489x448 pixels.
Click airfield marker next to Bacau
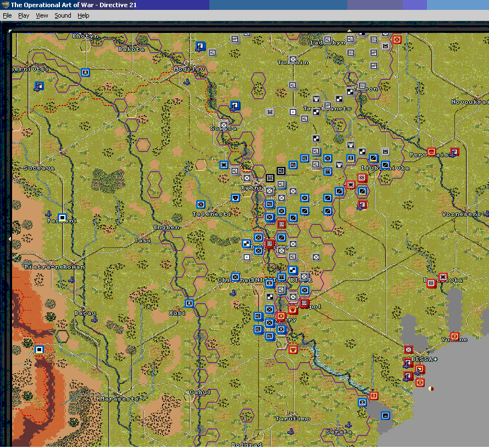click(95, 319)
